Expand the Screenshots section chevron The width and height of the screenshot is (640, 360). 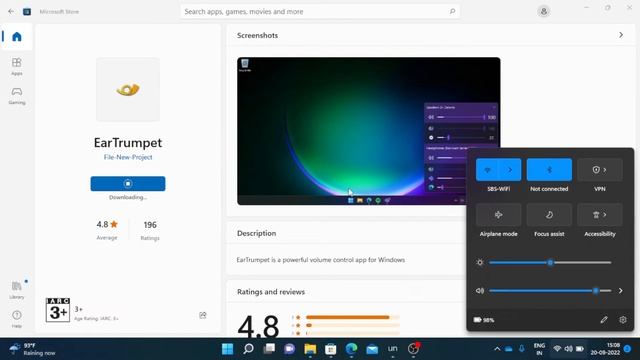point(621,35)
